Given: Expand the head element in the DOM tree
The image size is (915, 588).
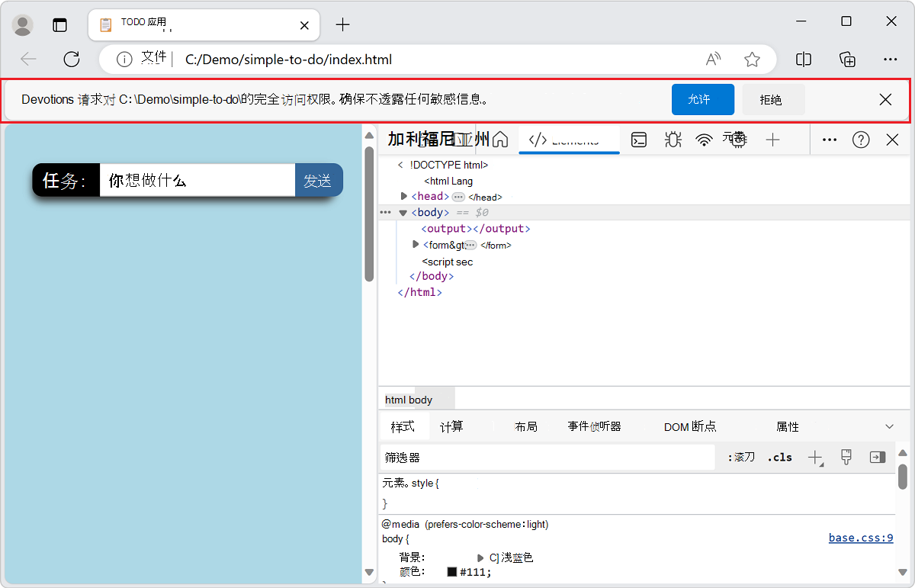Looking at the screenshot, I should pyautogui.click(x=404, y=196).
